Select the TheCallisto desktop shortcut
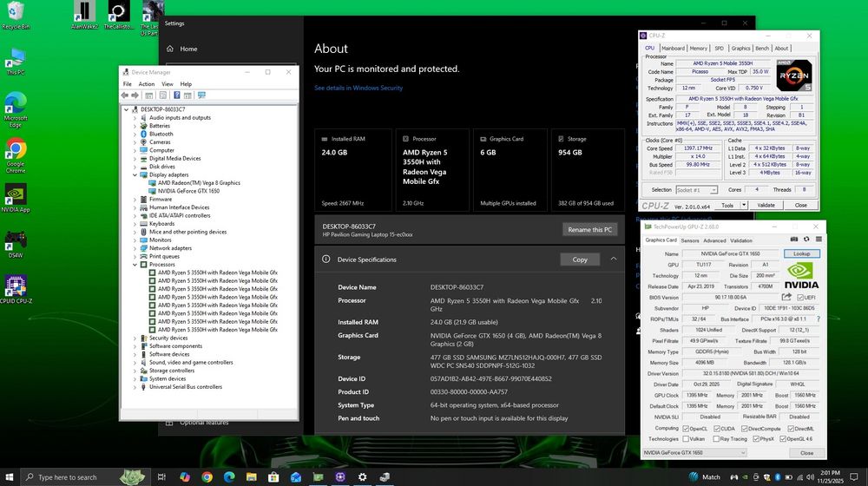The image size is (868, 486). pyautogui.click(x=118, y=15)
